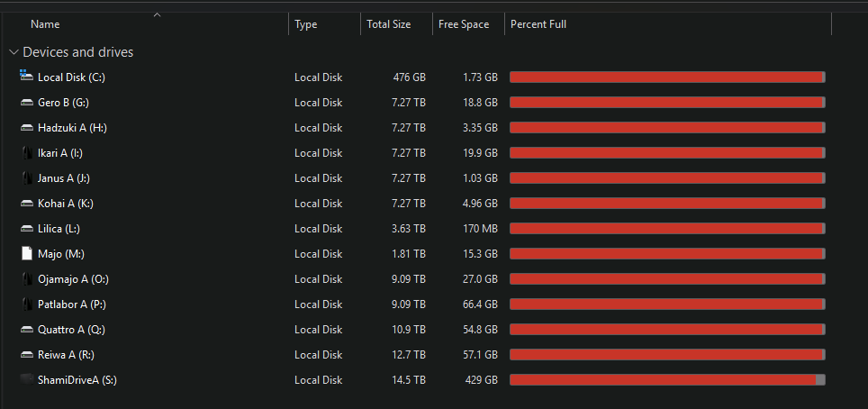Click the 429 GB free space value
This screenshot has width=868, height=409.
(x=482, y=379)
